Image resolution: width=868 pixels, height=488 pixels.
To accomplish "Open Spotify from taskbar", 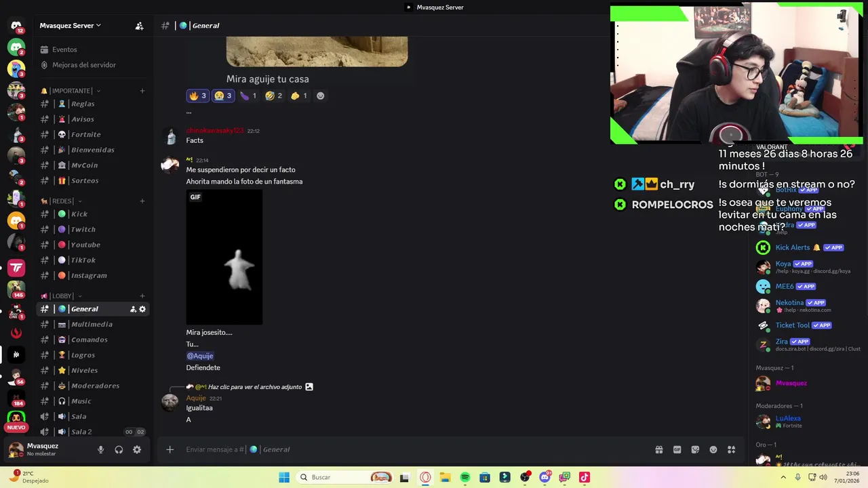I will (465, 477).
